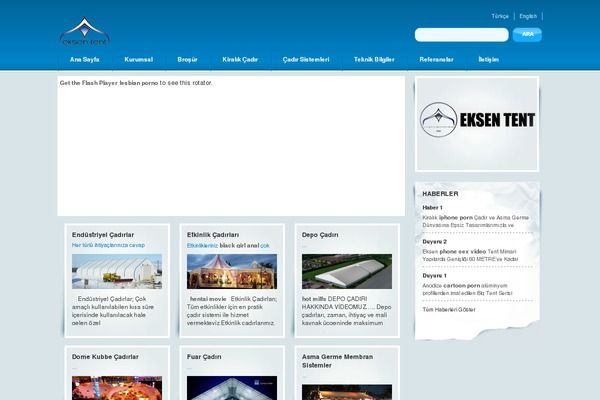Click 'profillerden imal edilen Big Tent Serisi' text
The width and height of the screenshot is (600, 400).
point(467,293)
